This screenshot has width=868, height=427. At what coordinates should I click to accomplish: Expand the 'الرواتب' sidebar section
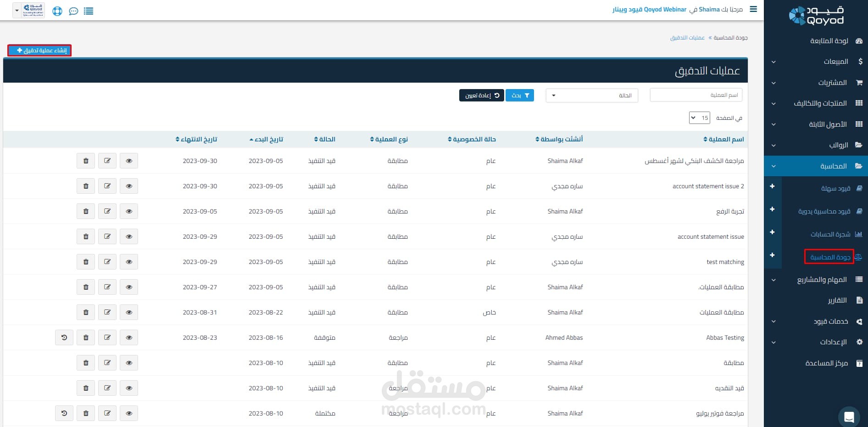(x=816, y=145)
